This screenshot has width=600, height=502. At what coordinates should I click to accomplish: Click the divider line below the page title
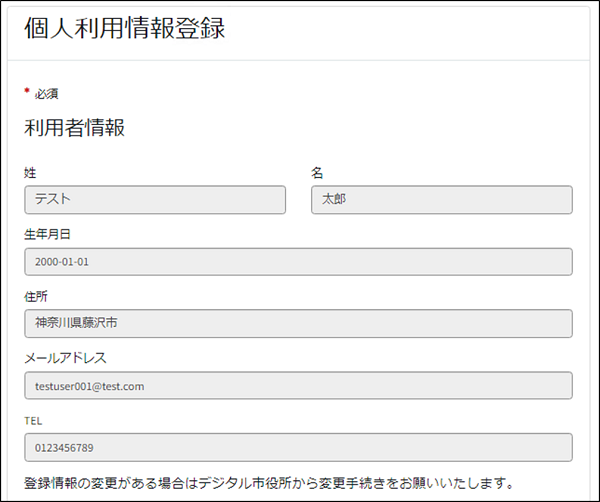[298, 60]
